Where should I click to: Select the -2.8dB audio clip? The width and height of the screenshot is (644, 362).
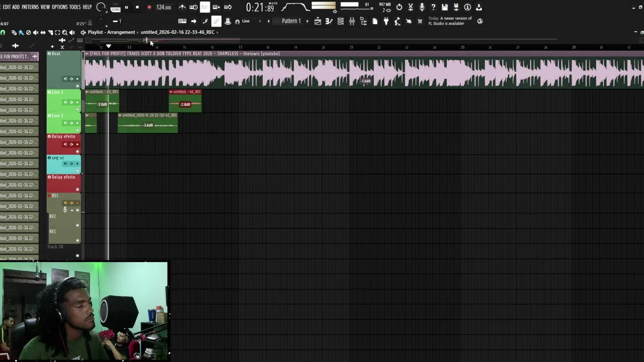point(185,101)
